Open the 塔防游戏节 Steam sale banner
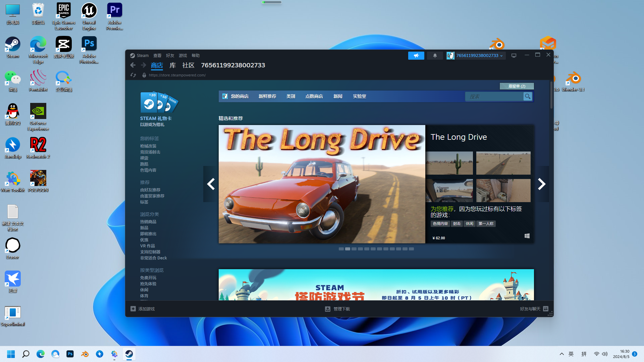The height and width of the screenshot is (362, 644). coord(376,285)
